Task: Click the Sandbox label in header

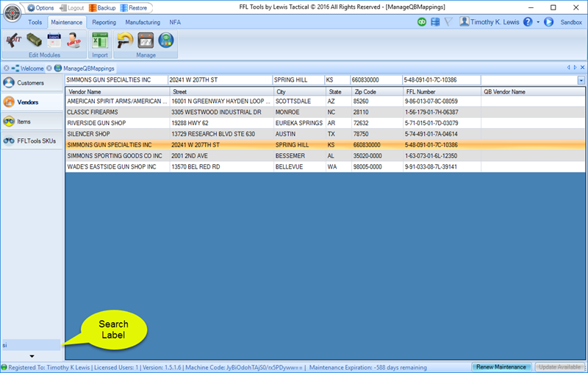Action: click(x=571, y=22)
